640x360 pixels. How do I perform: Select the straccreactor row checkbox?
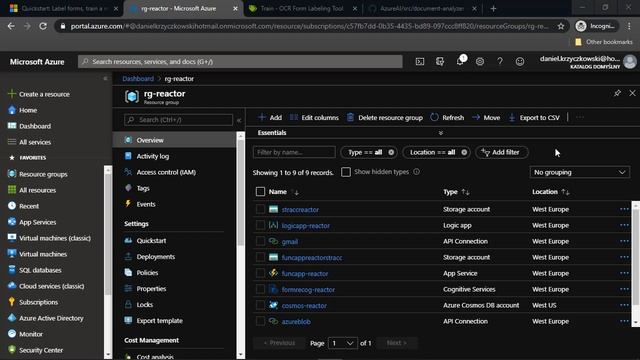point(260,209)
